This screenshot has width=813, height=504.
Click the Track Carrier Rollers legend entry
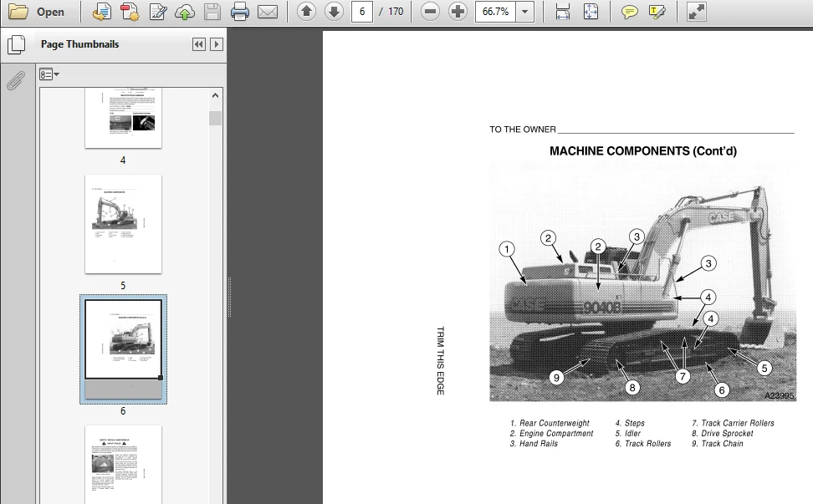pyautogui.click(x=733, y=423)
